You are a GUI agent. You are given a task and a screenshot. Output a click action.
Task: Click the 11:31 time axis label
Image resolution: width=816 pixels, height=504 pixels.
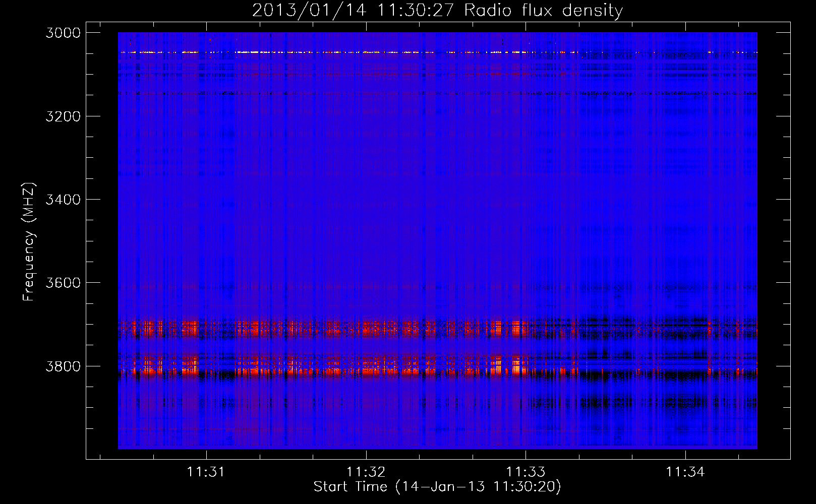pyautogui.click(x=206, y=472)
